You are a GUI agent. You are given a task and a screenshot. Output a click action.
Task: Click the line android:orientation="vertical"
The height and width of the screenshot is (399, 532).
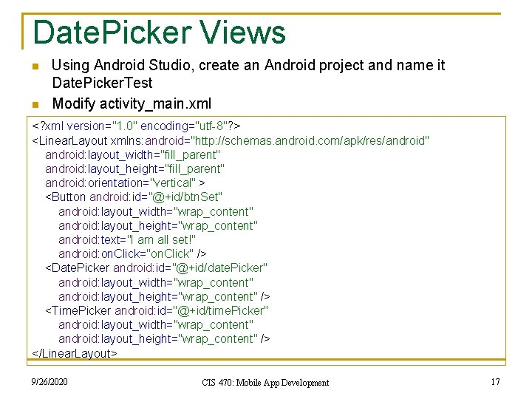click(125, 183)
